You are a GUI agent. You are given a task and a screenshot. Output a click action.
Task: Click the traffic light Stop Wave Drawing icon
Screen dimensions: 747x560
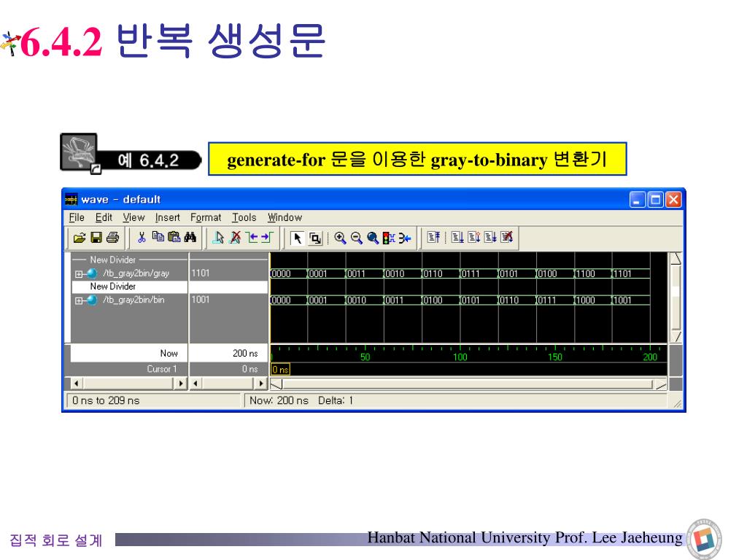pos(389,238)
